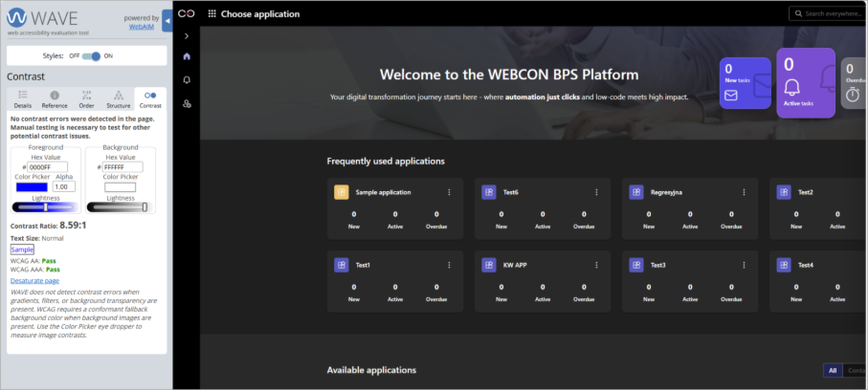Image resolution: width=868 pixels, height=390 pixels.
Task: Open Sample application options menu
Action: pos(449,192)
